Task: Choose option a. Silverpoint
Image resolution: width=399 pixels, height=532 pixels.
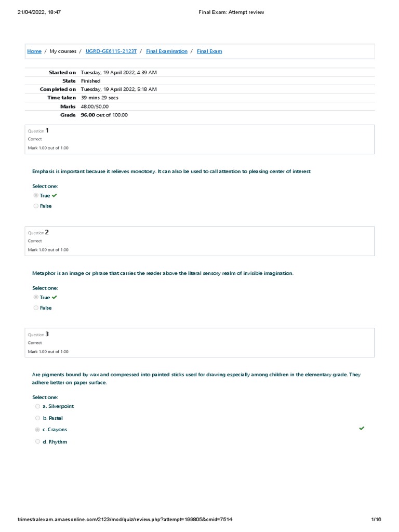Action: coord(37,406)
